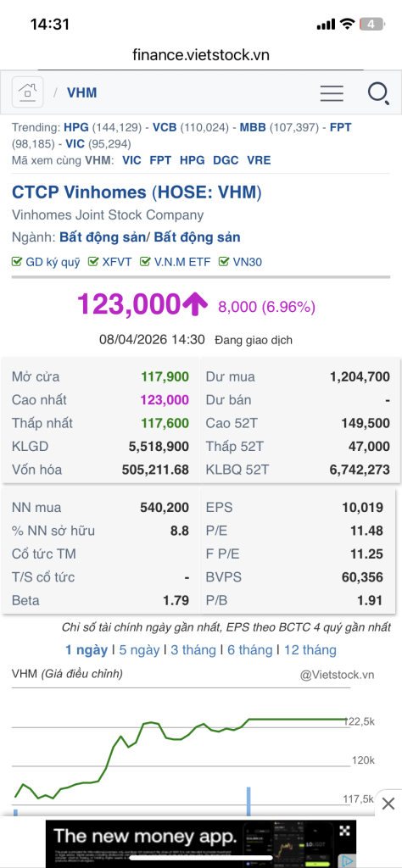Image resolution: width=402 pixels, height=868 pixels.
Task: Click the XFVT checkmark label
Action: tap(110, 262)
